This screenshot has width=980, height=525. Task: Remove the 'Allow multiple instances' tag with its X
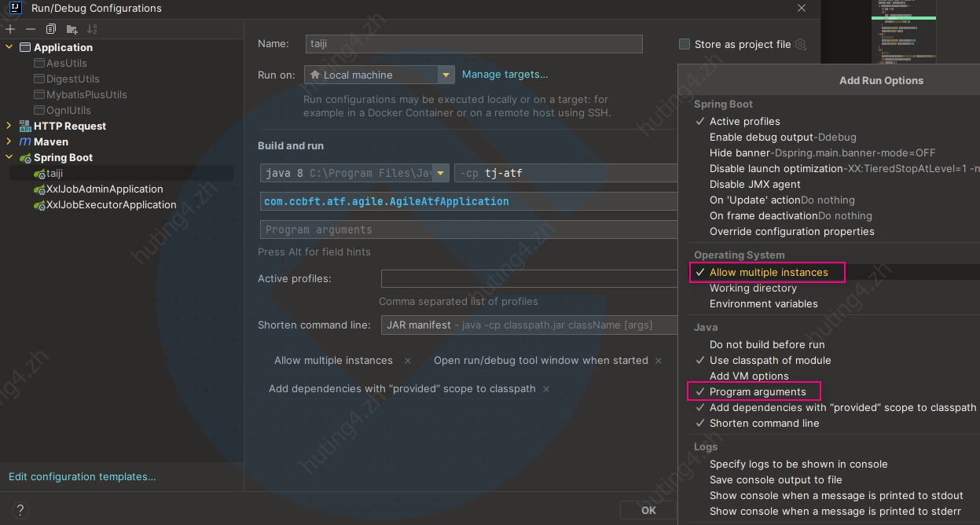[407, 361]
